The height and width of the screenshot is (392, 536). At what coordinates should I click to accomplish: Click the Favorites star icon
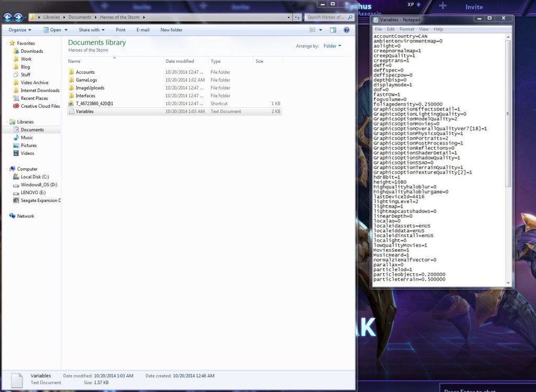[13, 43]
